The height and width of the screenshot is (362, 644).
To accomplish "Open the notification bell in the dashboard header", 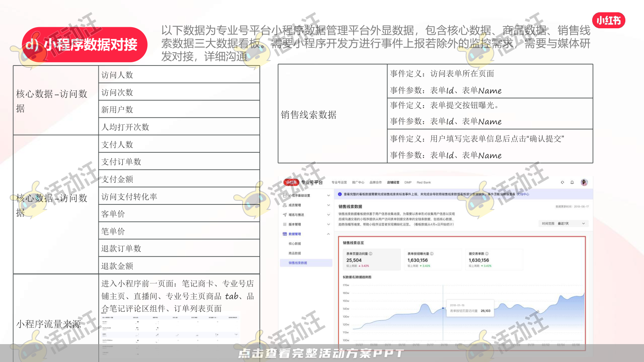I will click(572, 182).
